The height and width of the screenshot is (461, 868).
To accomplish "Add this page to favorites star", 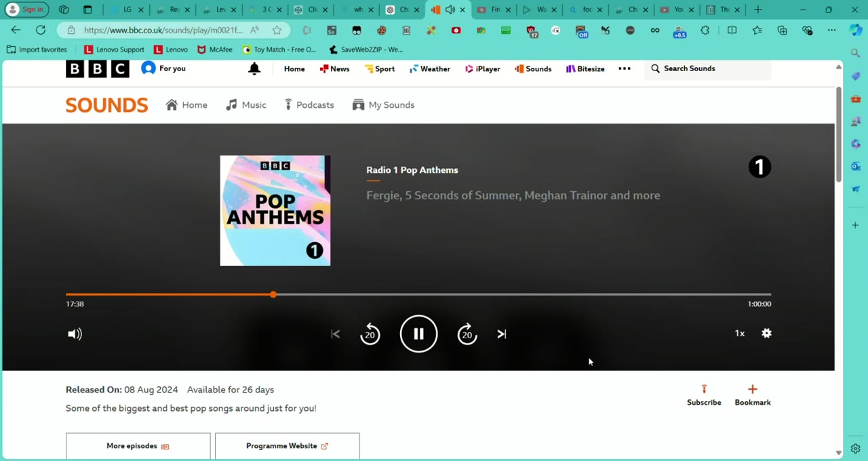I will (x=277, y=31).
